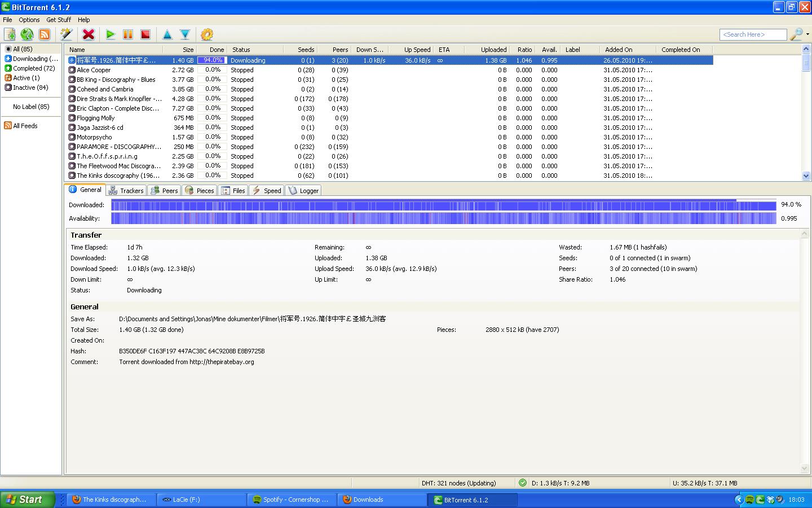Start the torrent with green play icon
Image resolution: width=812 pixels, height=508 pixels.
click(x=111, y=34)
